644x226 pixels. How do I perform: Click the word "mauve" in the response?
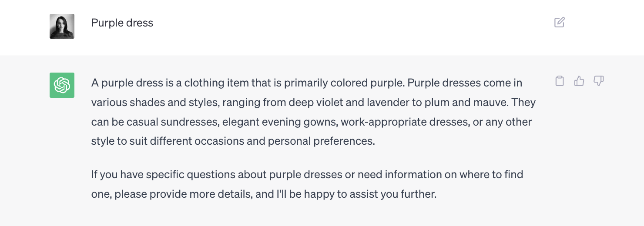coord(495,103)
